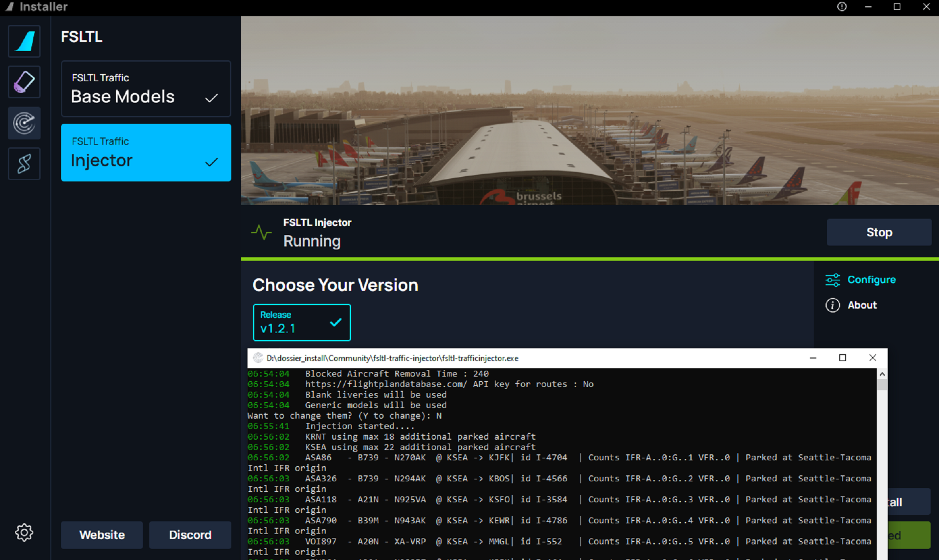Open the FlyByWire publisher icon in sidebar

[x=24, y=41]
